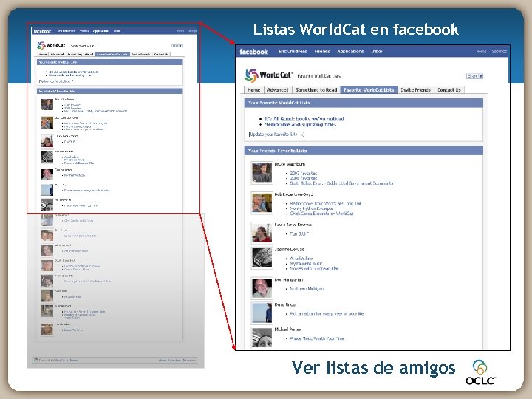
Task: Click Dave's profile photo in the enlarged view
Action: click(262, 313)
